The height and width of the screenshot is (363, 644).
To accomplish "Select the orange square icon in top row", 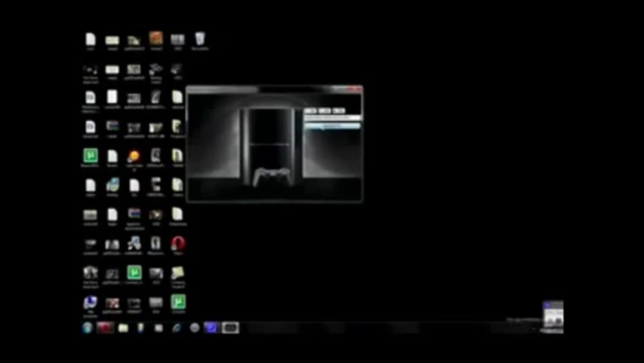I will 156,39.
